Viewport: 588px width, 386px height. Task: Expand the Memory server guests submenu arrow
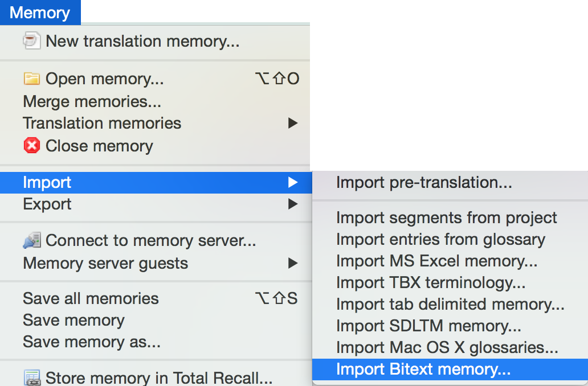point(292,263)
